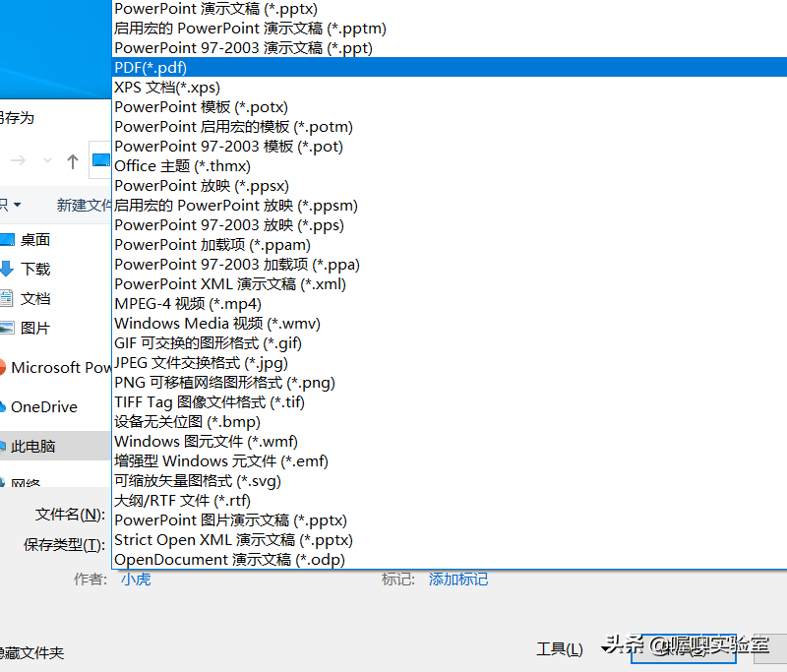Choose PowerPoint 97-2003 放映 (*.pps)
787x672 pixels.
450,225
